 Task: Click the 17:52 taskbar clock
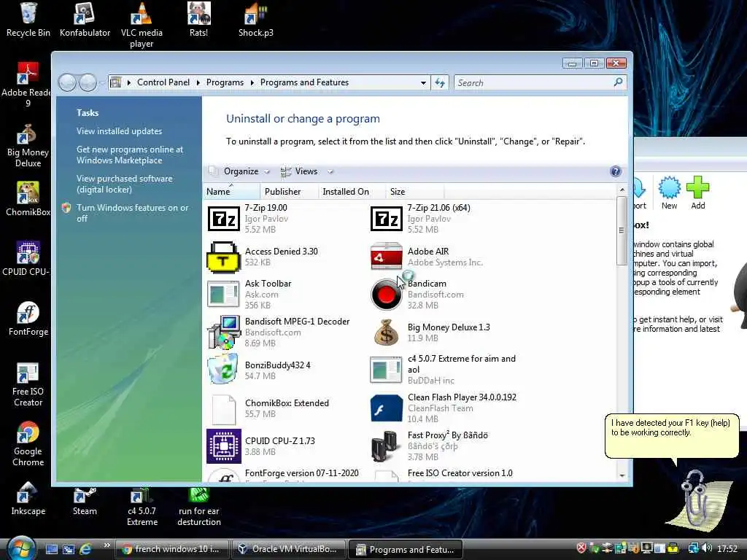coord(727,548)
